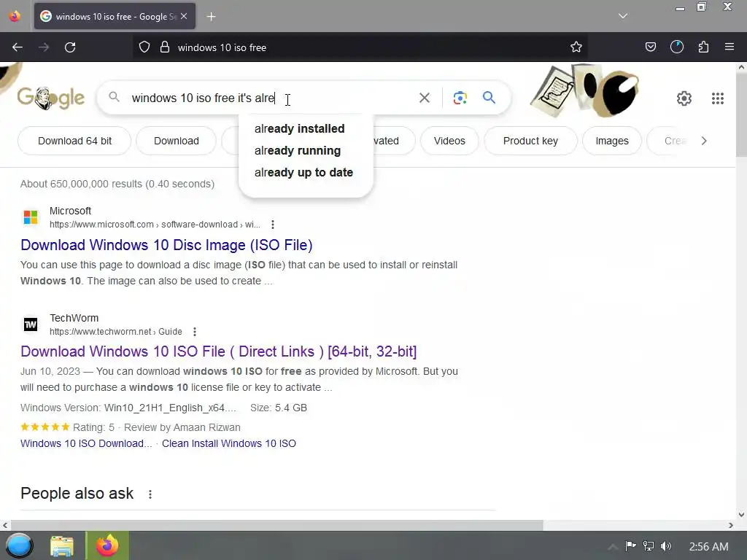Click the circular account sync icon
This screenshot has height=560, width=747.
click(x=676, y=47)
